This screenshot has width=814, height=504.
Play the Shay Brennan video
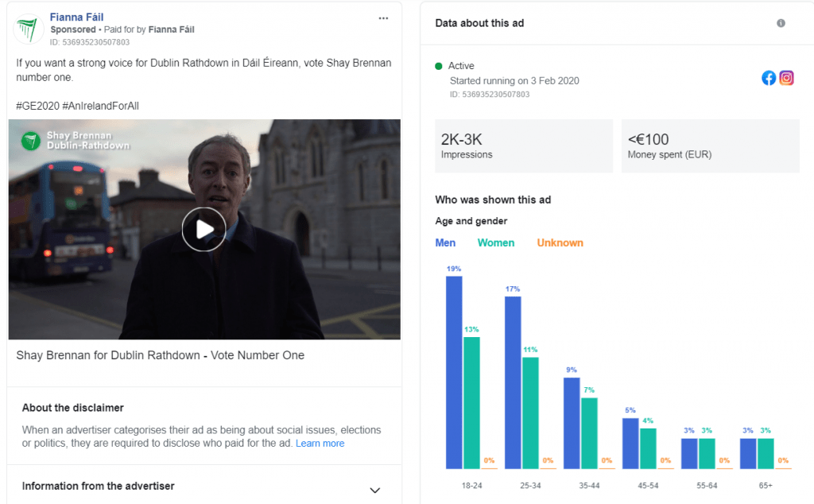coord(203,229)
